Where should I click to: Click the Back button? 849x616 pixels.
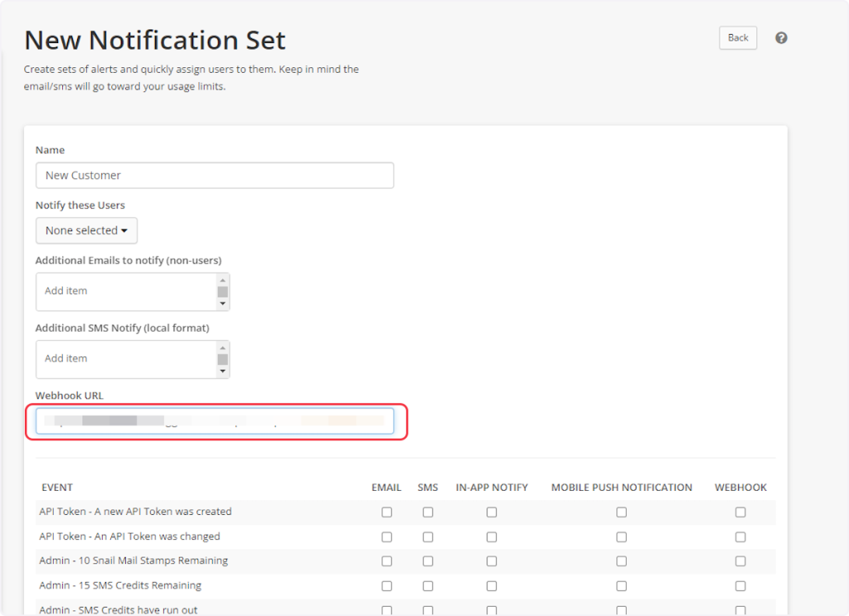pos(737,38)
